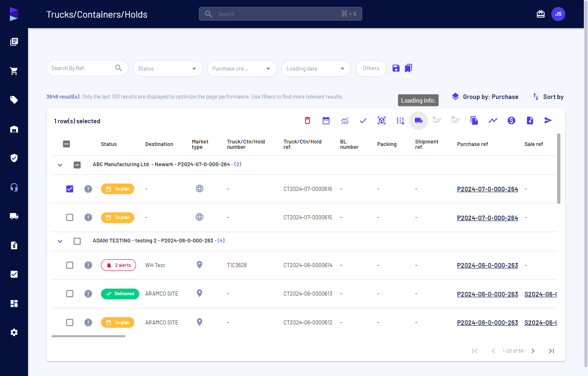
Task: Select row CT2024-06-0000613 checkbox
Action: 70,294
